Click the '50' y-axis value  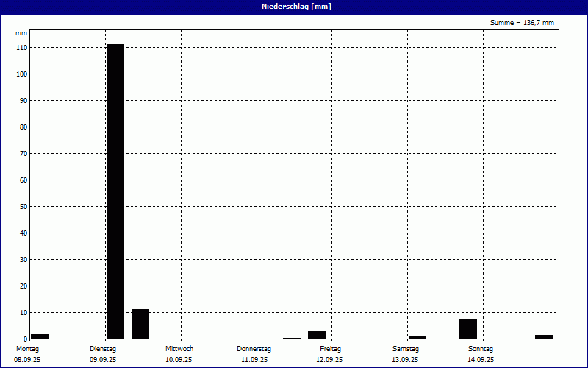click(x=24, y=207)
